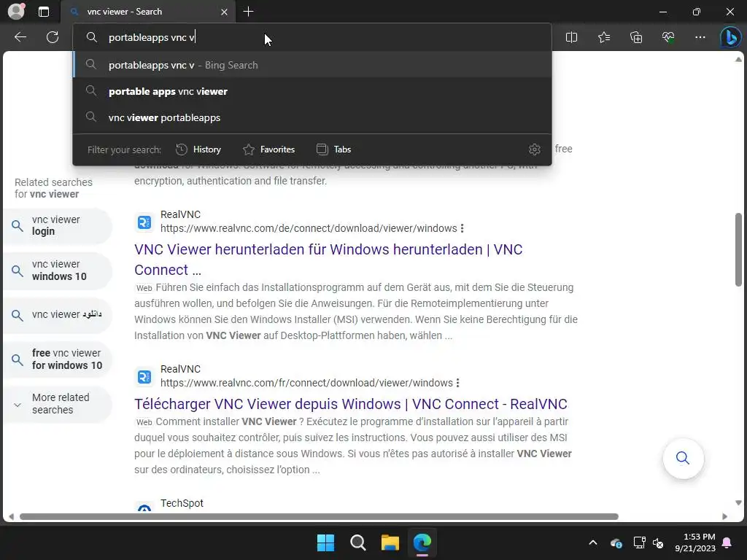The height and width of the screenshot is (560, 747).
Task: Open options menu beside the realvnc.com/fr URL
Action: 458,383
